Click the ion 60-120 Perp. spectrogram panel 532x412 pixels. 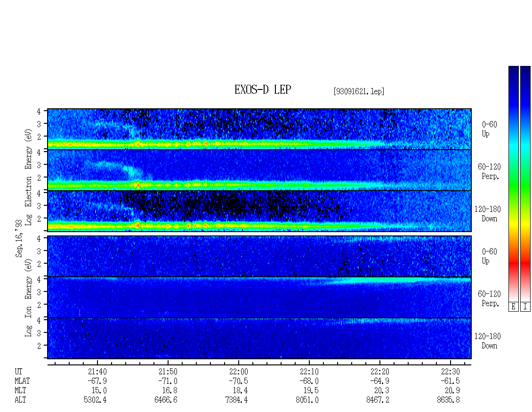259,297
